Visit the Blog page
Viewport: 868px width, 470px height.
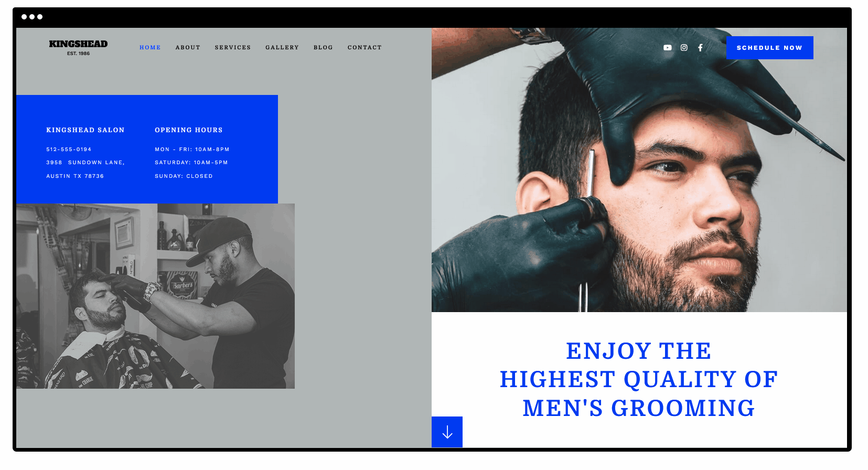coord(323,47)
